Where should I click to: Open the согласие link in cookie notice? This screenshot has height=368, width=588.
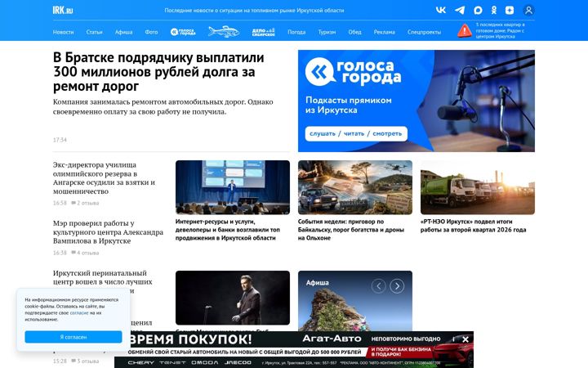click(79, 312)
